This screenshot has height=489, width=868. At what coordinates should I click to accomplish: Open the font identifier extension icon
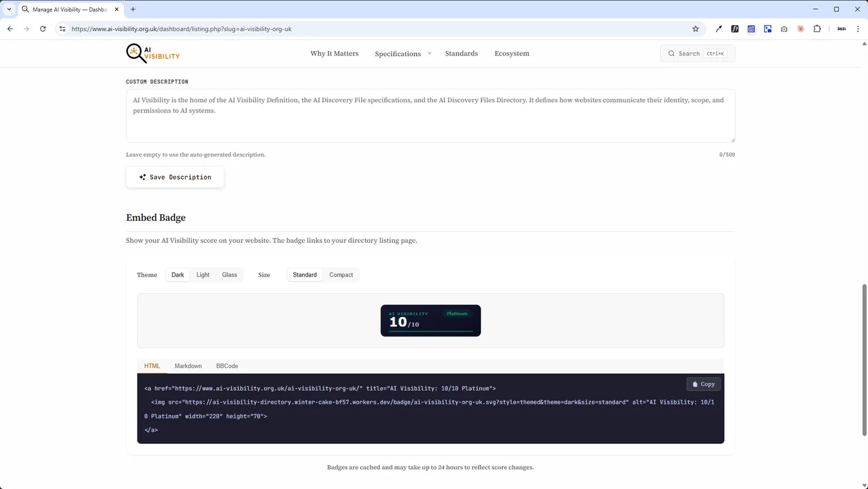click(735, 29)
